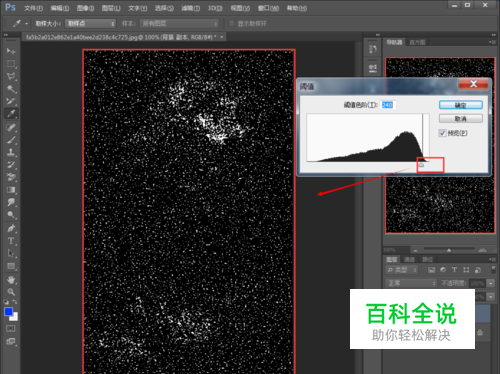Open the Layers panel flyout menu
This screenshot has height=374, width=500.
[492, 259]
